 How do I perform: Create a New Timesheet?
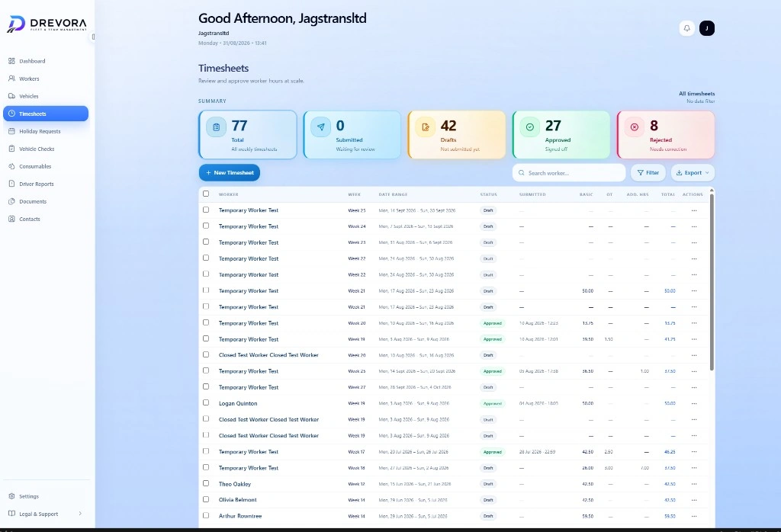coord(229,173)
